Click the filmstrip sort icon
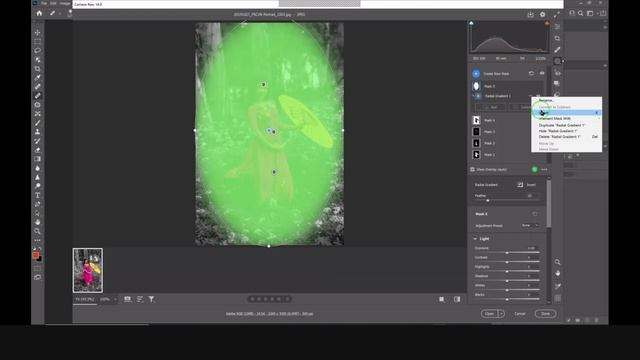The width and height of the screenshot is (640, 360). [140, 299]
